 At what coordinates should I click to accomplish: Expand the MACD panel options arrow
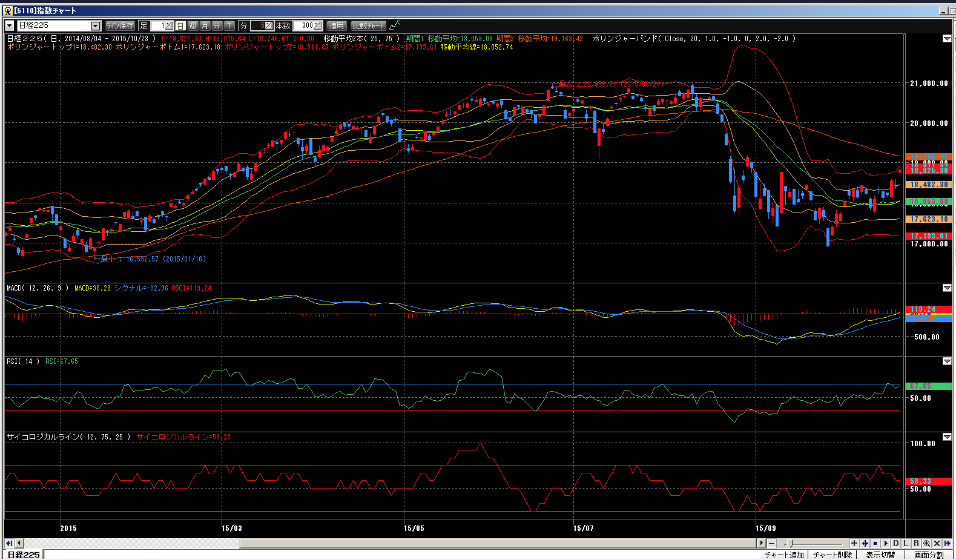(x=947, y=288)
